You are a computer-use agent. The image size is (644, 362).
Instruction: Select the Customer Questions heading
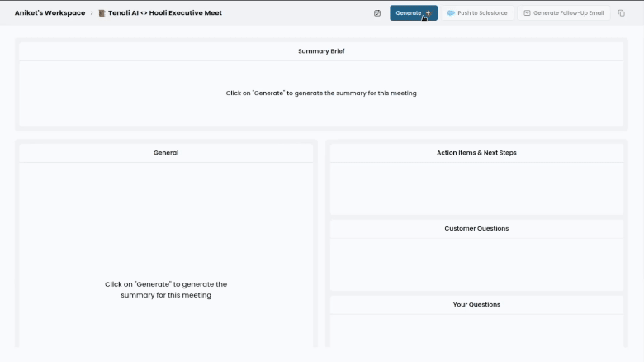click(x=476, y=228)
